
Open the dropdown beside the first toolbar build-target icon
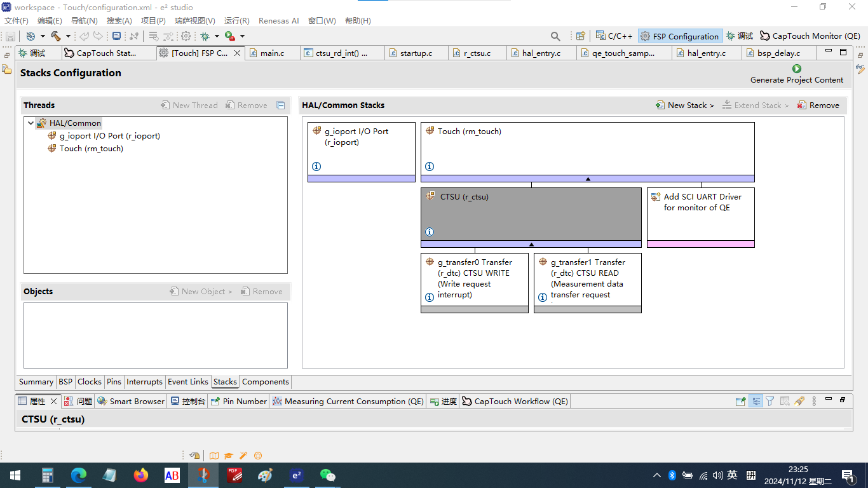43,36
